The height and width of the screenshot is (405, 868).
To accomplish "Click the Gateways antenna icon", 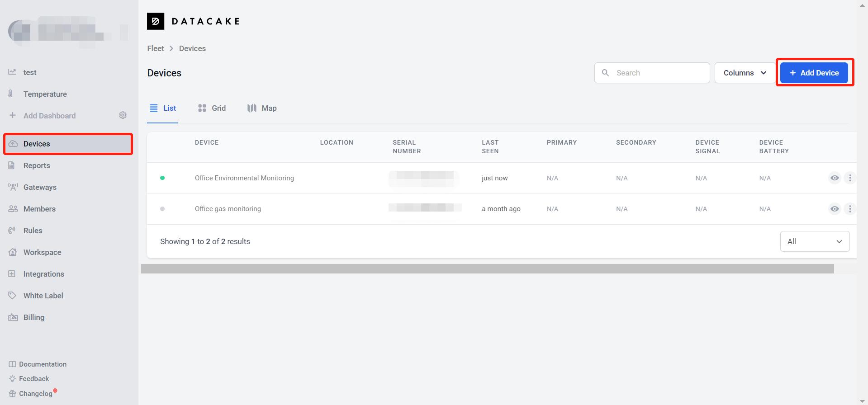I will 13,187.
